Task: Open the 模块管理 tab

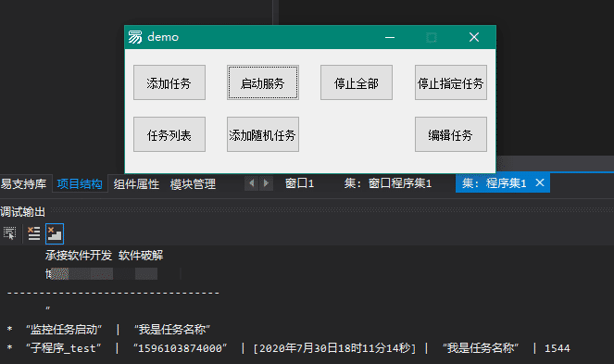Action: coord(193,183)
